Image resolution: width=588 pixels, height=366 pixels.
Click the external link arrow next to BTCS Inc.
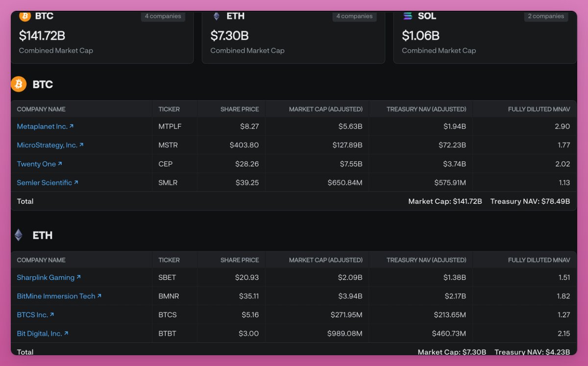(52, 314)
